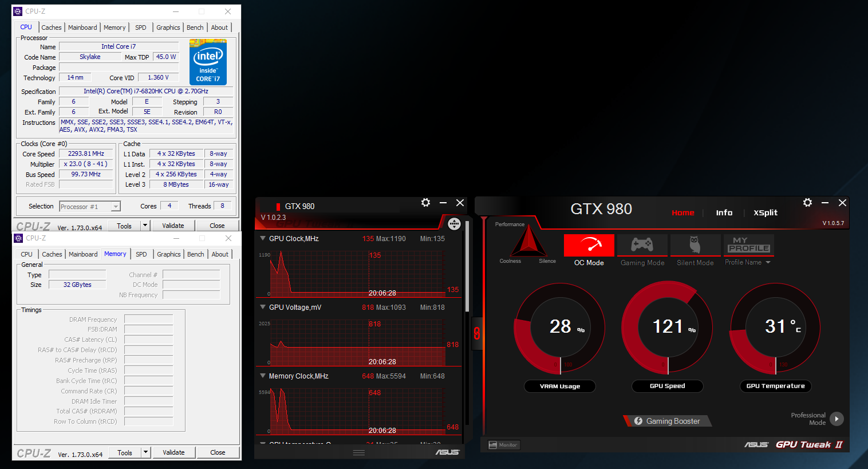This screenshot has width=868, height=469.
Task: Click the Specification field text
Action: (146, 91)
